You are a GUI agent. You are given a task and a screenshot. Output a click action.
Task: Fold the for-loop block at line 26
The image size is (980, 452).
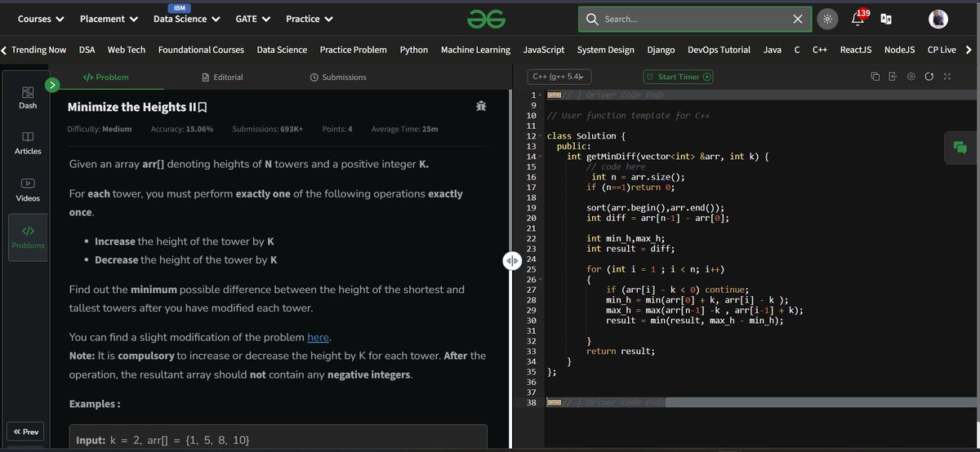coord(541,279)
